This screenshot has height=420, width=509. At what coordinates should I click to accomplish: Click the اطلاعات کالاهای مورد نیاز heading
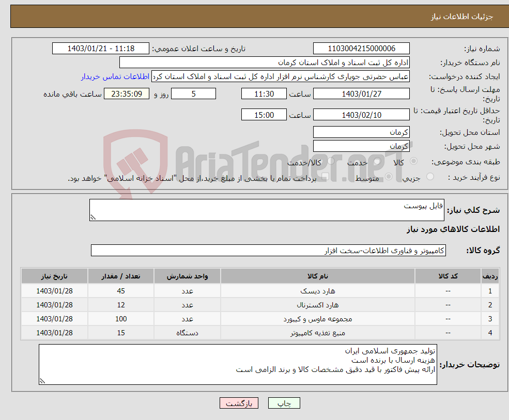coord(453,229)
